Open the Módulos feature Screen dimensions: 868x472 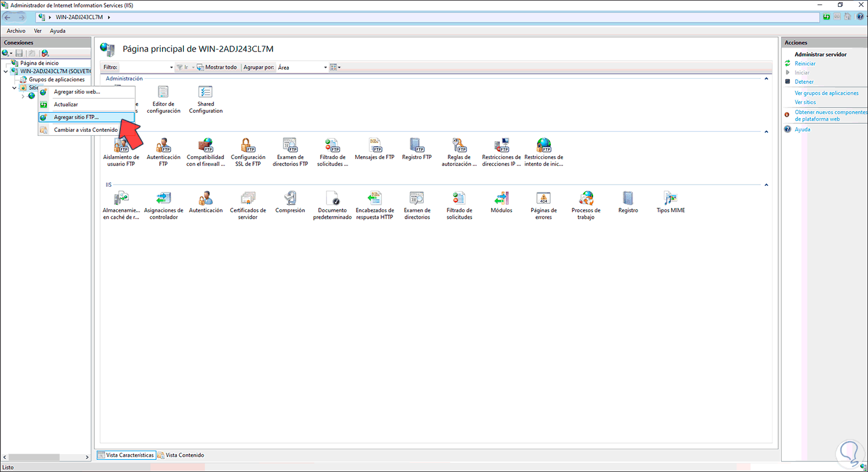coord(501,202)
